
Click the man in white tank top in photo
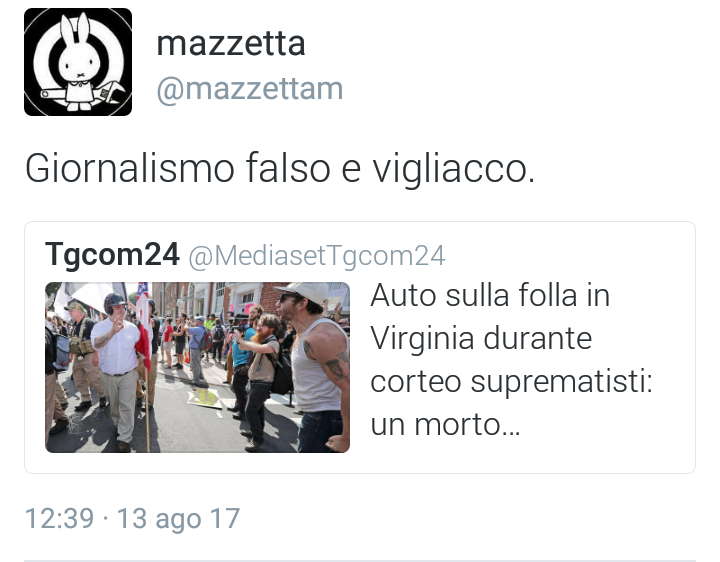[x=316, y=367]
